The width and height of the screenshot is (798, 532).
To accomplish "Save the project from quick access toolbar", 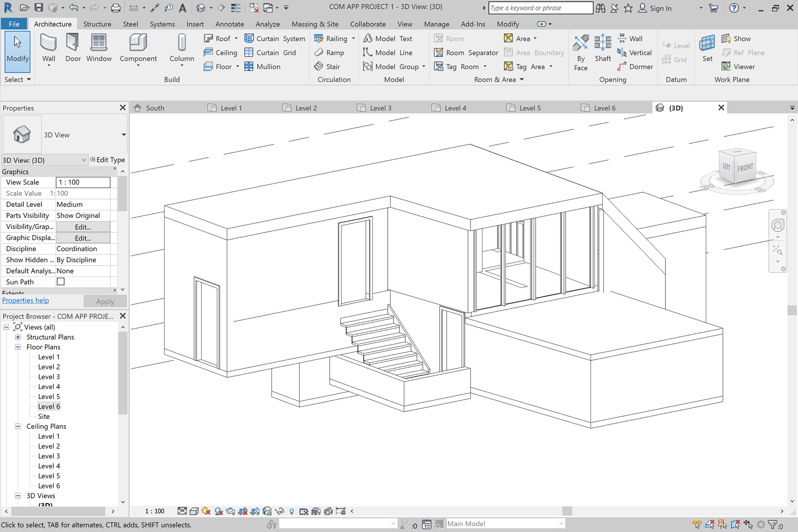I will coord(39,7).
